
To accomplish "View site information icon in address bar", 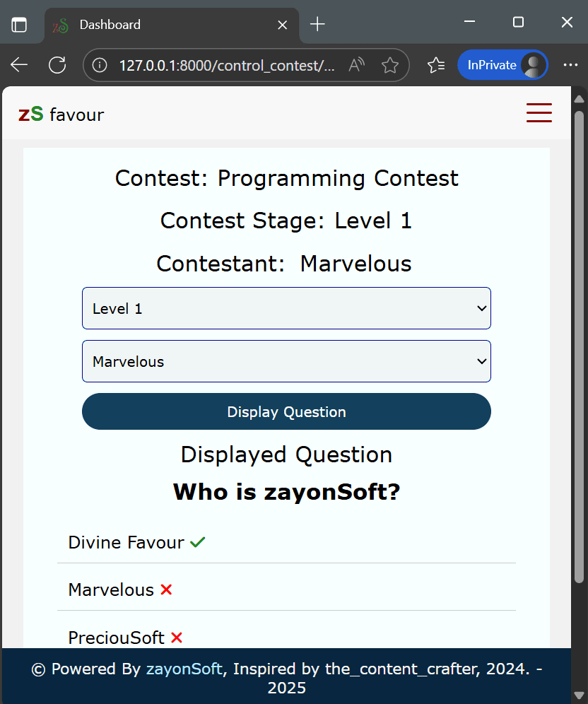I will click(100, 66).
